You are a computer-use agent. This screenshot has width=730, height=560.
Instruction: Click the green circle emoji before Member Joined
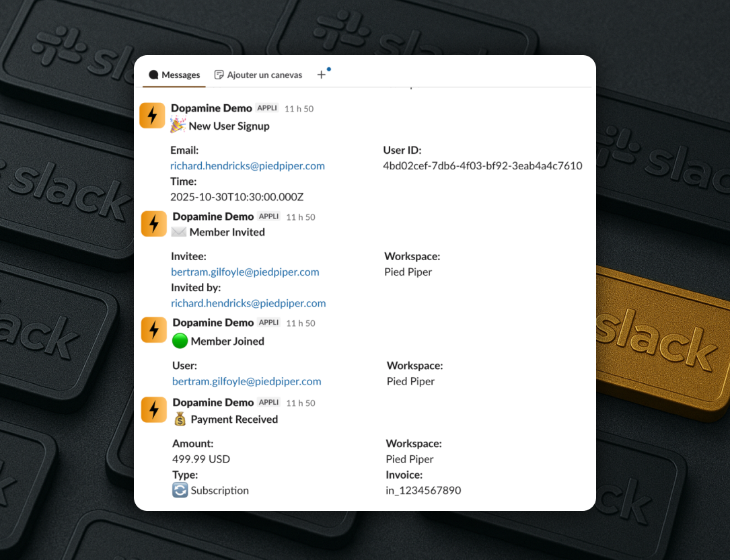pyautogui.click(x=180, y=341)
